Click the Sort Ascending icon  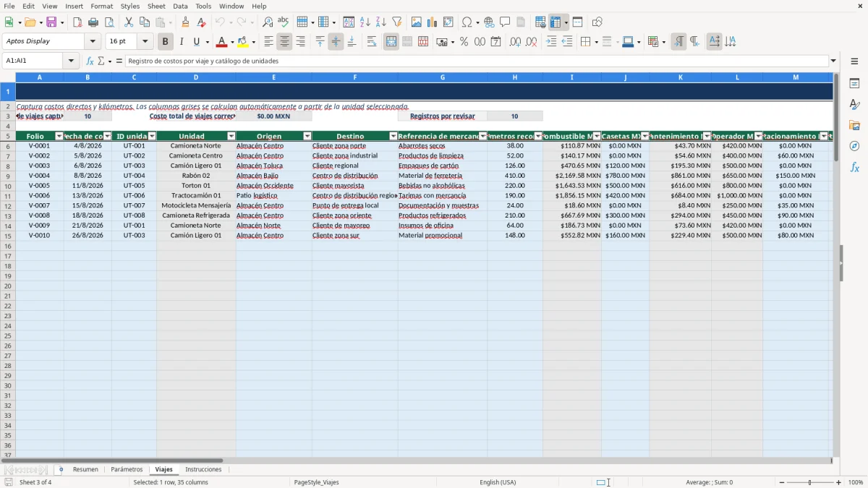[365, 22]
